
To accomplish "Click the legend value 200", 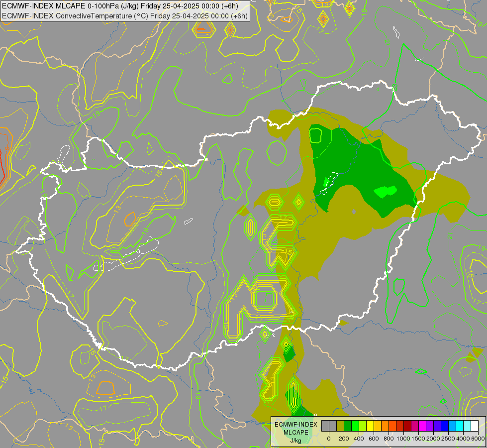I will point(344,439).
